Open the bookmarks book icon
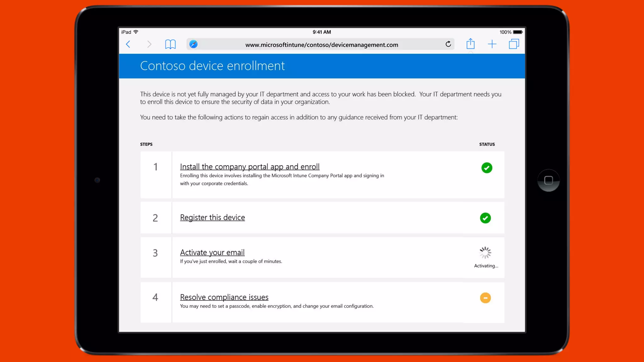 (170, 44)
